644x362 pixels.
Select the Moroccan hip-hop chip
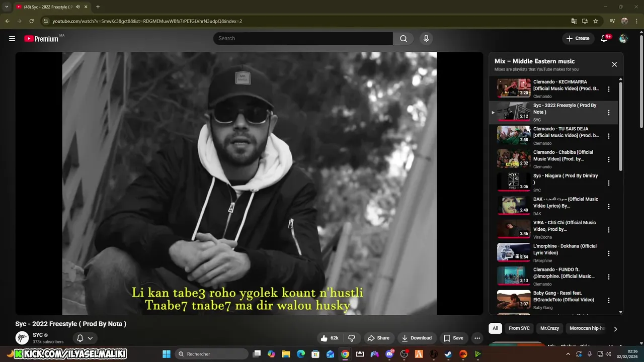tap(587, 328)
